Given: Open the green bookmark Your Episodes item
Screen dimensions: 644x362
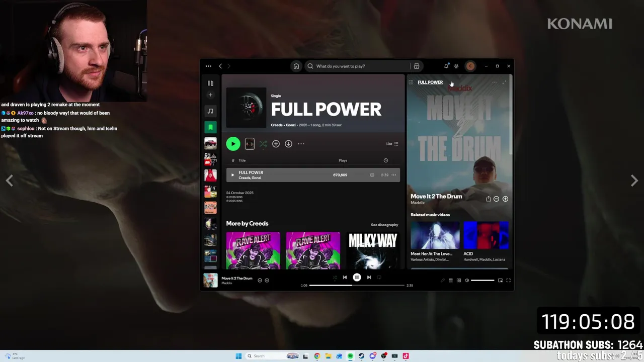Looking at the screenshot, I should 210,127.
